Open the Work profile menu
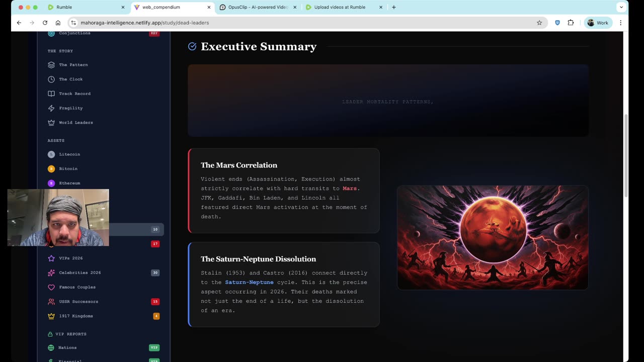 pyautogui.click(x=598, y=23)
